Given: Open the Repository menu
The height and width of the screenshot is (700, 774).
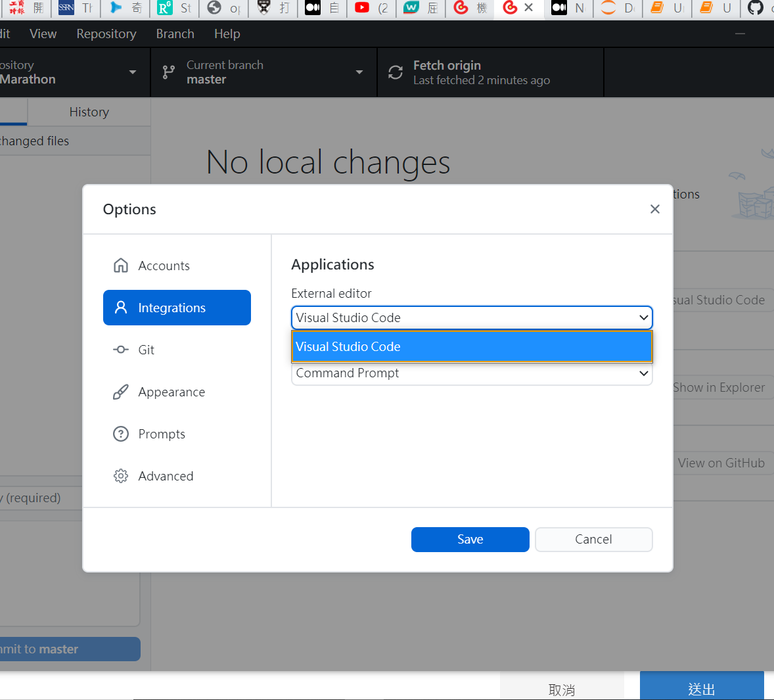Looking at the screenshot, I should [106, 34].
